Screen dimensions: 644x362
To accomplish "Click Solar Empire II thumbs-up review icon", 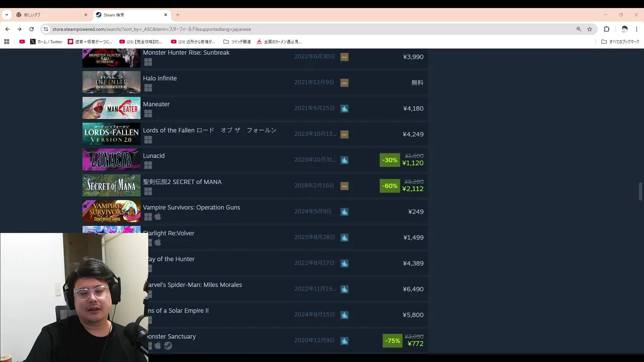I will [x=344, y=315].
